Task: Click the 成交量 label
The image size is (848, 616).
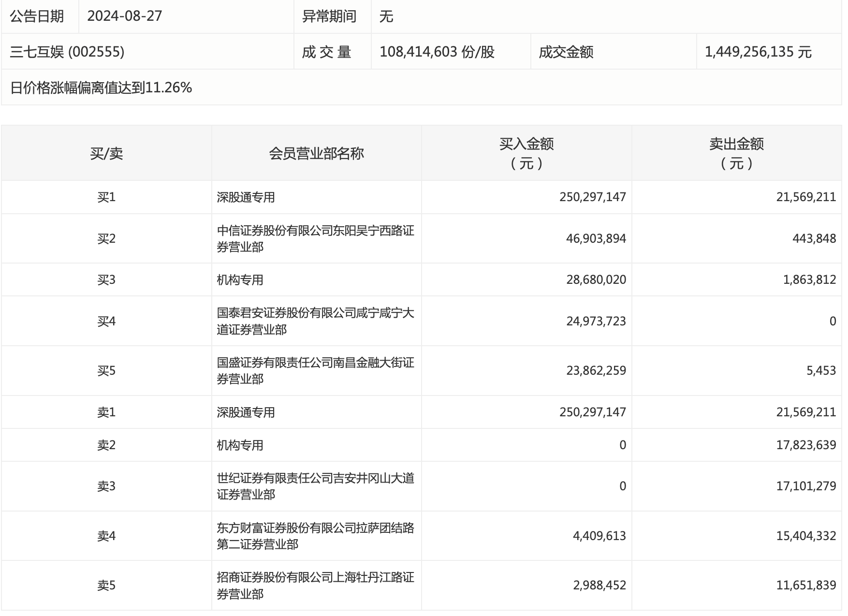Action: pyautogui.click(x=326, y=52)
